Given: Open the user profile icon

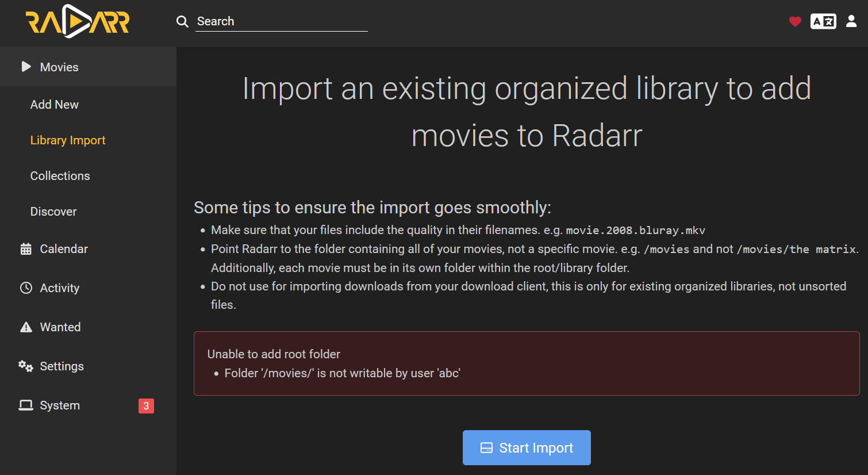Looking at the screenshot, I should pos(851,21).
